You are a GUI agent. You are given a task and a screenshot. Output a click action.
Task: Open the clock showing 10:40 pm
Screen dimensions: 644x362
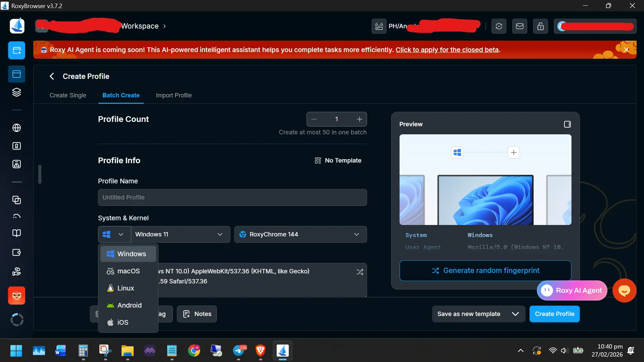(607, 351)
